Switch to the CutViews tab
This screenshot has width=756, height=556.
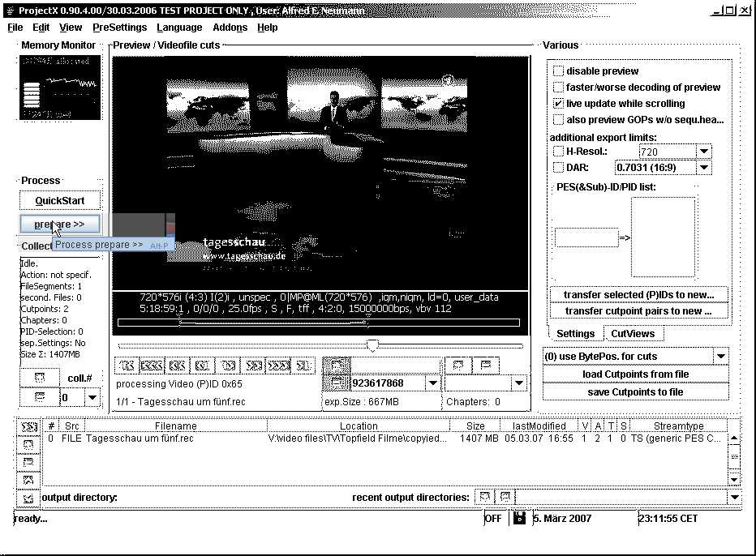(x=633, y=333)
